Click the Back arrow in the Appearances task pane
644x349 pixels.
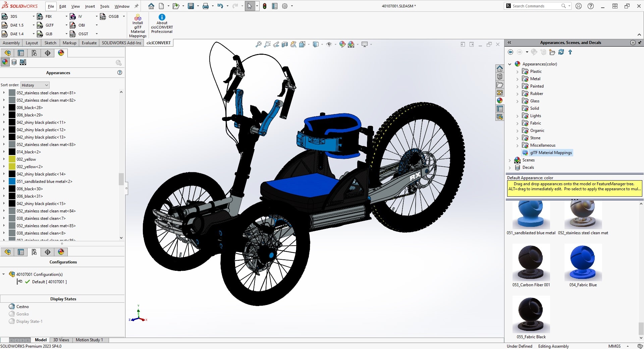point(511,52)
